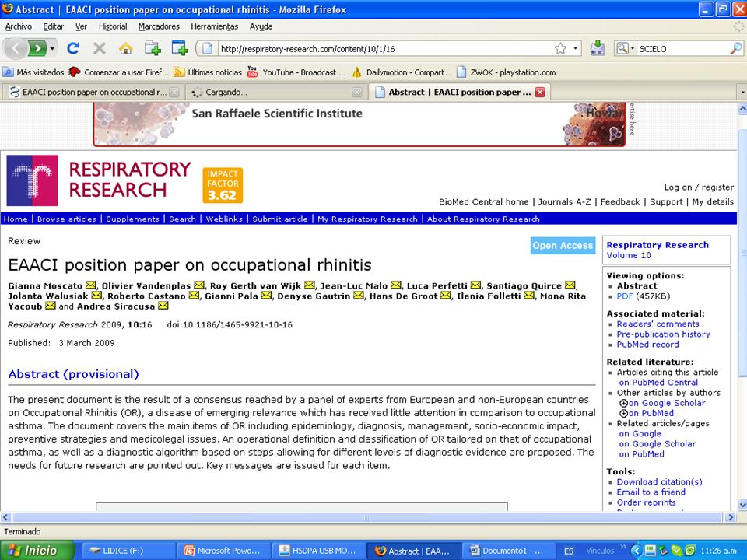The height and width of the screenshot is (560, 747).
Task: Switch to the first EAACI position paper tab
Action: (x=94, y=93)
